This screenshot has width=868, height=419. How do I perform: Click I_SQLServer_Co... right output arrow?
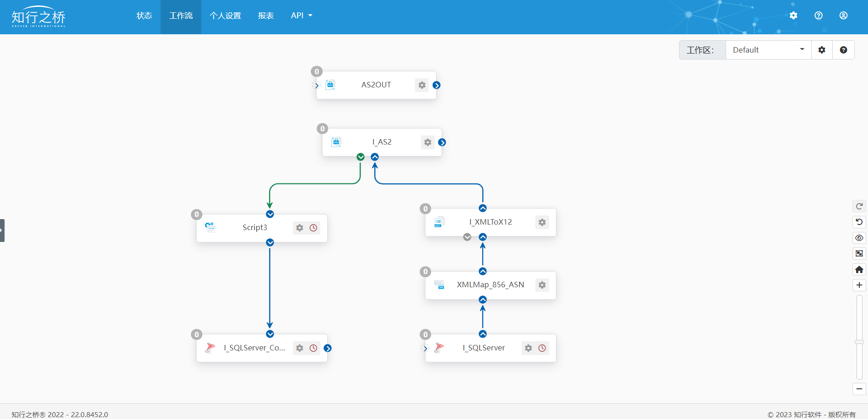[328, 348]
